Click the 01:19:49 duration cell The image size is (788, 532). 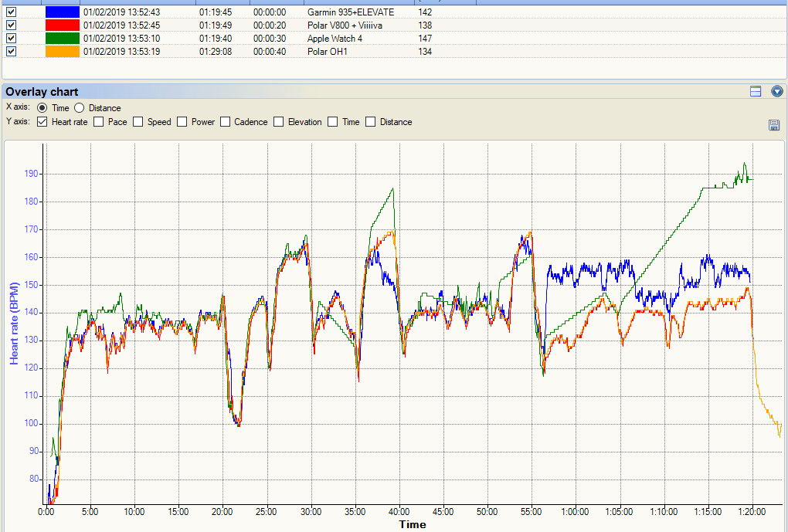(x=216, y=25)
